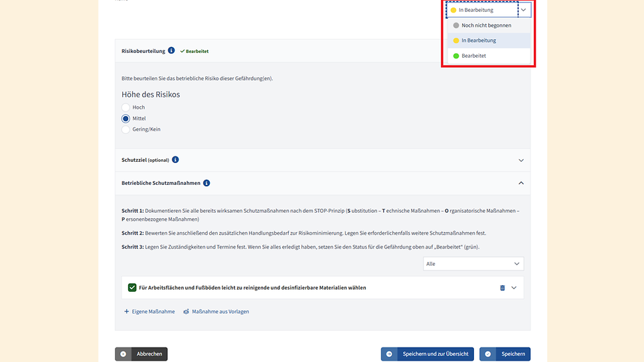The width and height of the screenshot is (644, 362).
Task: Uncheck the Arbeitsflächen und Fußböden measure checkbox
Action: (132, 287)
